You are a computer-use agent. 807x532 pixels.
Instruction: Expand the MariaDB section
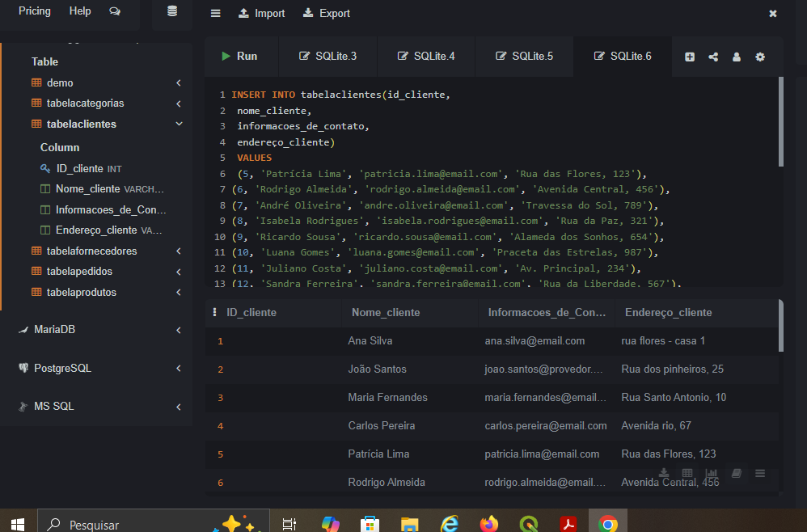tap(179, 330)
